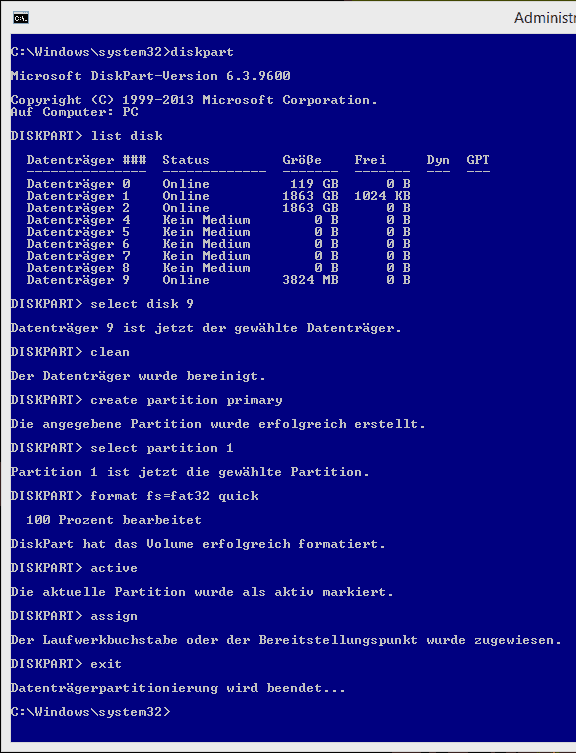Image resolution: width=576 pixels, height=753 pixels.
Task: Click the 'format fs=fat32 quick' command line
Action: coord(135,496)
